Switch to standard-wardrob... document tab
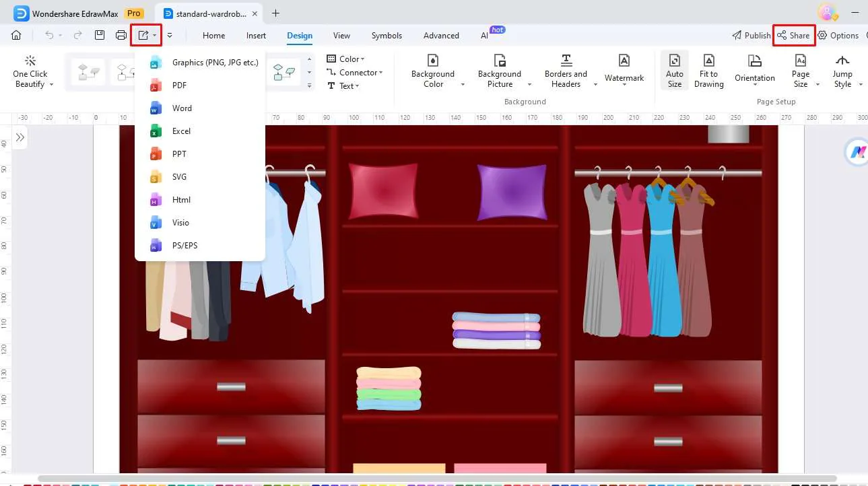The image size is (868, 486). point(209,13)
